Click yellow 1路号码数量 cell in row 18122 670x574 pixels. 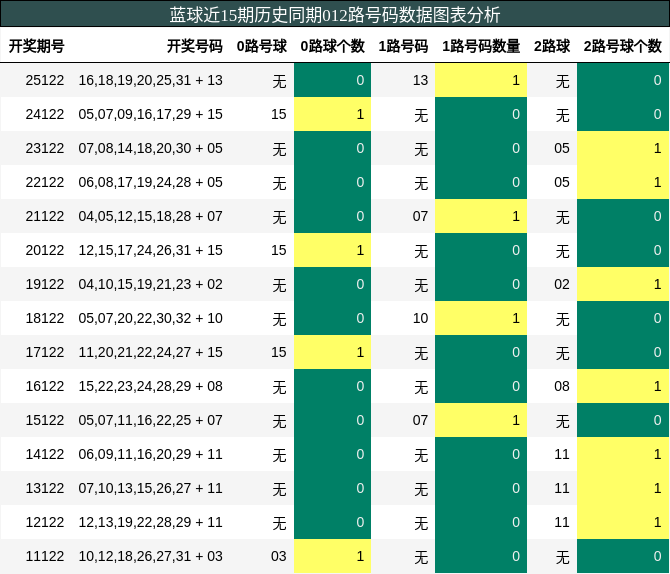click(481, 318)
